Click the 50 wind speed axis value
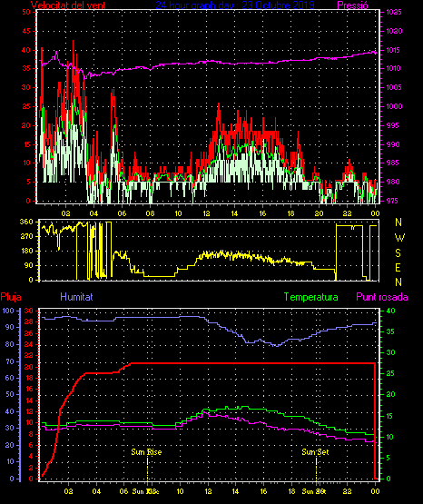 point(26,12)
